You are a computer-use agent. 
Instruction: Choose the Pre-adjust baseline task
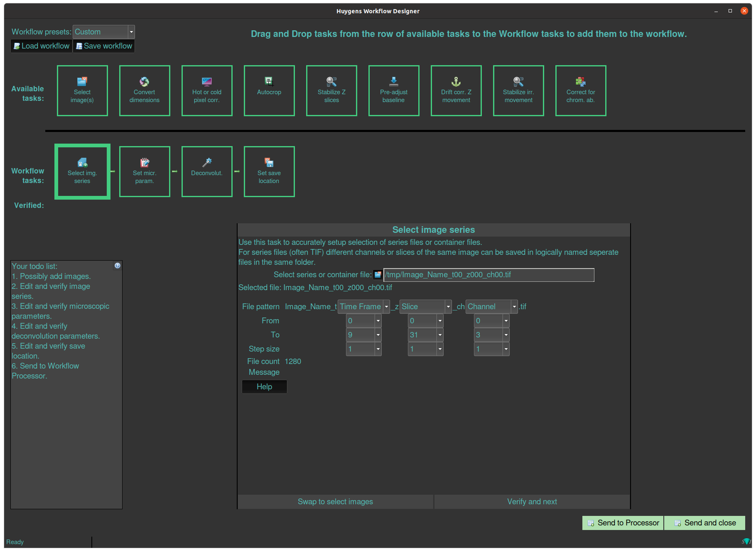tap(394, 90)
